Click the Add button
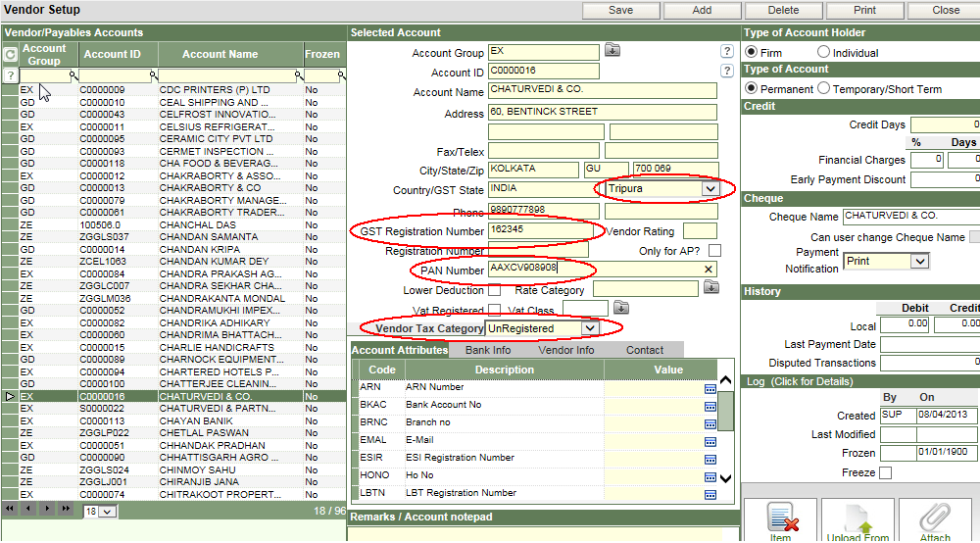This screenshot has width=980, height=543. coord(702,10)
